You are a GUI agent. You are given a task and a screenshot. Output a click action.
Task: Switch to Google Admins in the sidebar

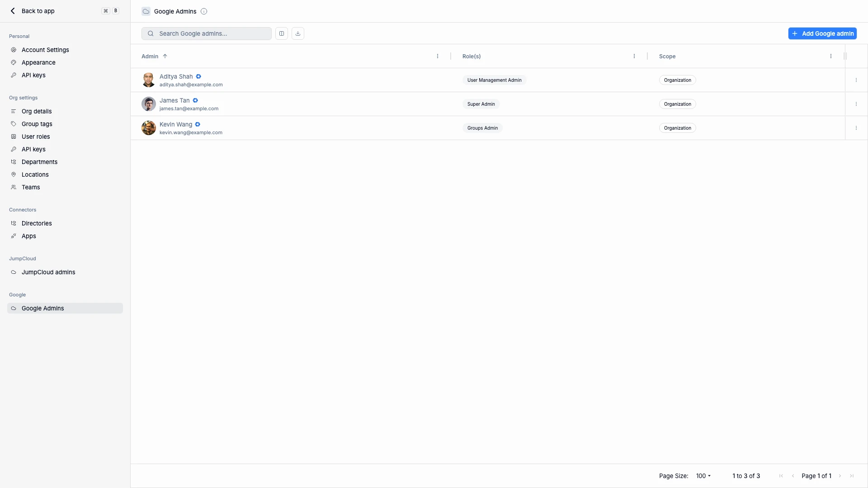point(42,308)
